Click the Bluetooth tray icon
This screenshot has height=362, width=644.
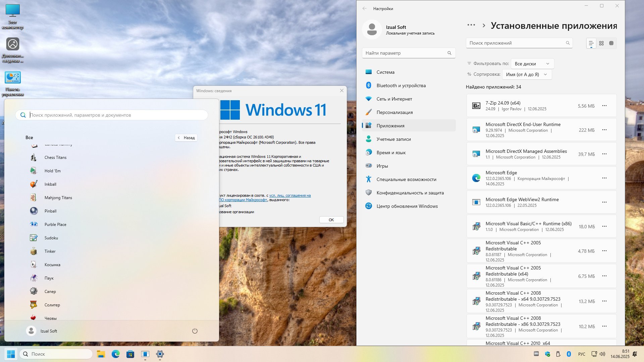pyautogui.click(x=569, y=354)
